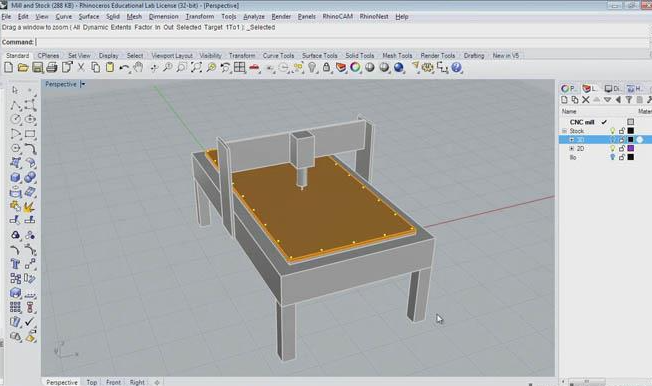
Task: Toggle lock icon for the last layer
Action: coord(622,157)
